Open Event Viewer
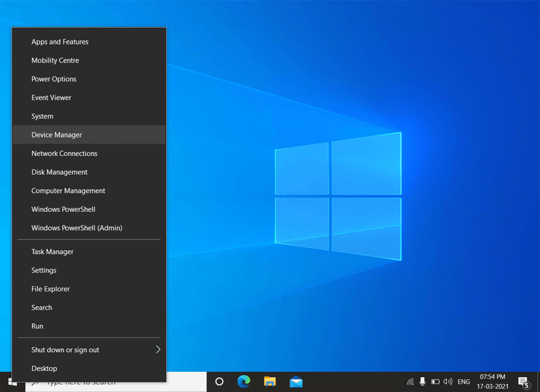This screenshot has width=540, height=392. click(x=51, y=97)
